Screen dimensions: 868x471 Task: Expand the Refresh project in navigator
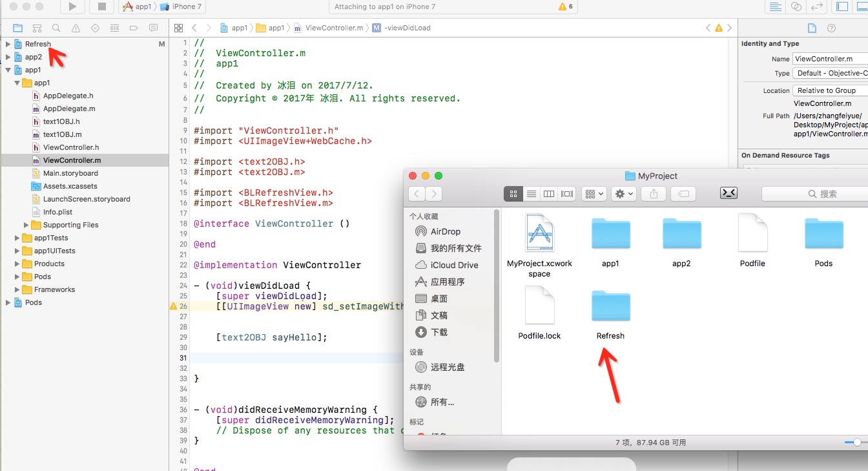[8, 44]
